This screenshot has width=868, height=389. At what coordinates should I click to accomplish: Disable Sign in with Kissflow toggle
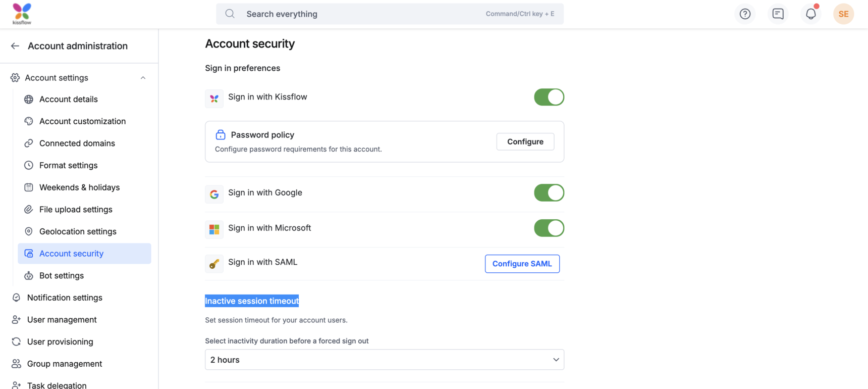point(549,97)
